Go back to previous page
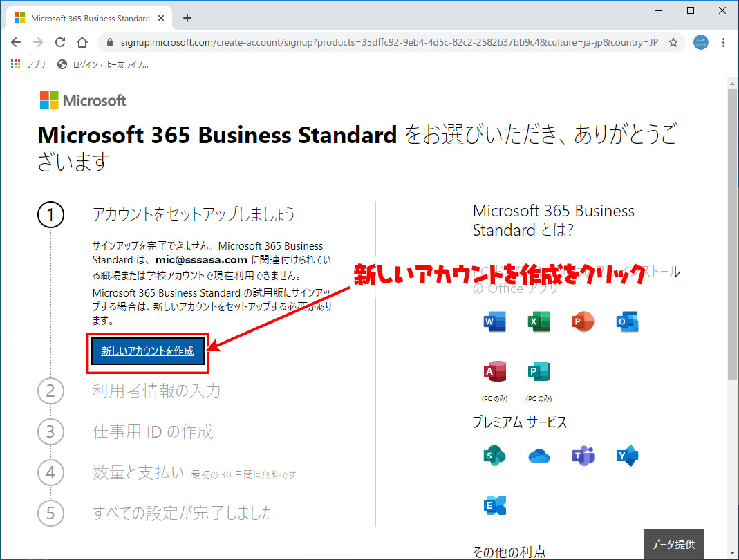739x560 pixels. pos(16,42)
